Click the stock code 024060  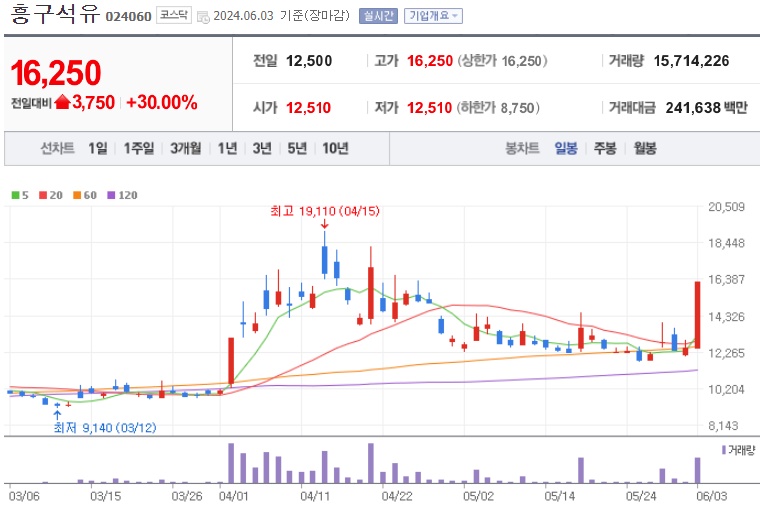(128, 16)
